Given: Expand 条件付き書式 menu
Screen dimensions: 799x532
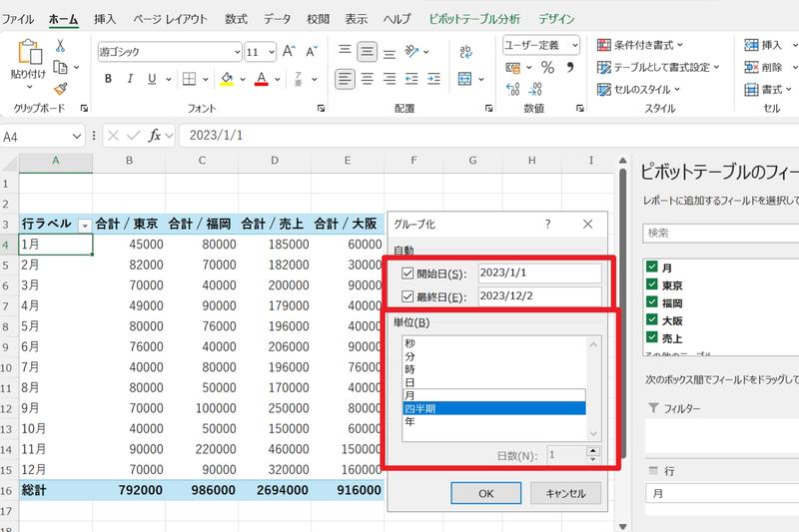Looking at the screenshot, I should pyautogui.click(x=639, y=45).
